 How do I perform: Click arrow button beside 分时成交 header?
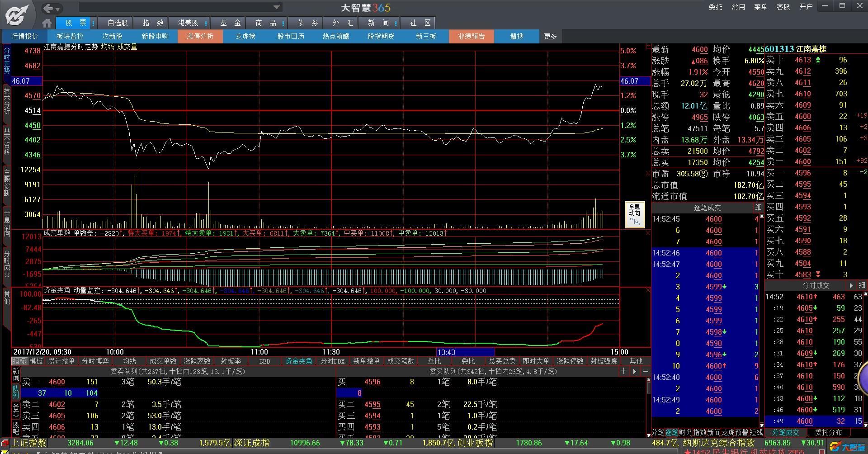(851, 285)
